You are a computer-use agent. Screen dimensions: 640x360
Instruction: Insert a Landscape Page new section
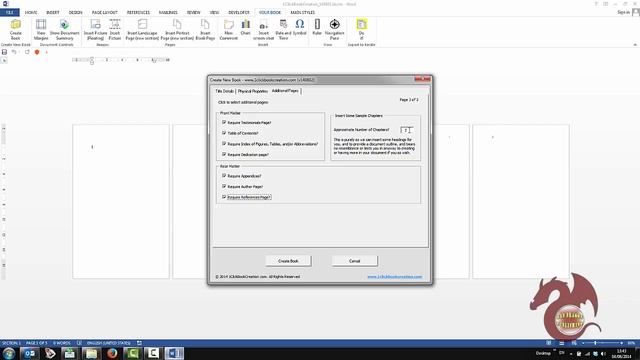(142, 29)
